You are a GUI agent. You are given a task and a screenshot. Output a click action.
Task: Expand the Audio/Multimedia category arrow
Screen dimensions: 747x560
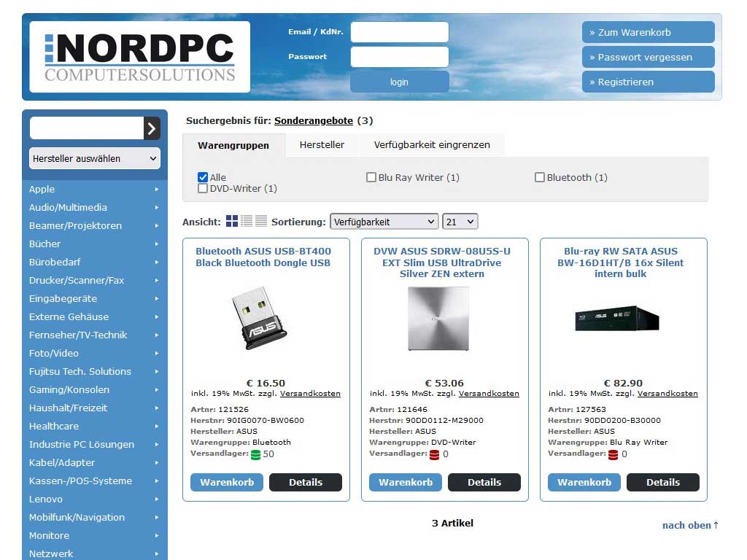[156, 208]
